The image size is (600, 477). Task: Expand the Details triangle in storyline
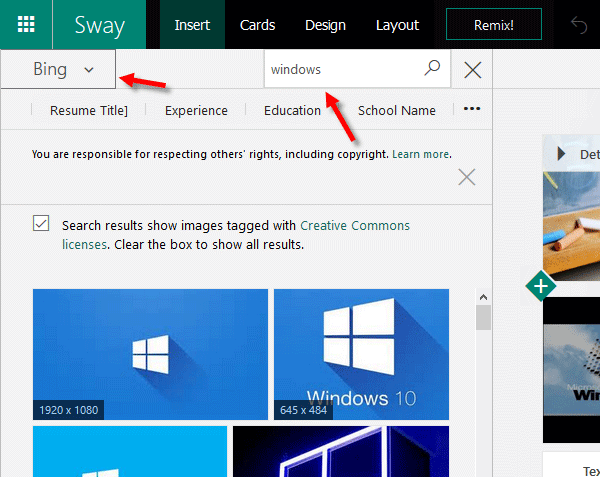coord(561,154)
